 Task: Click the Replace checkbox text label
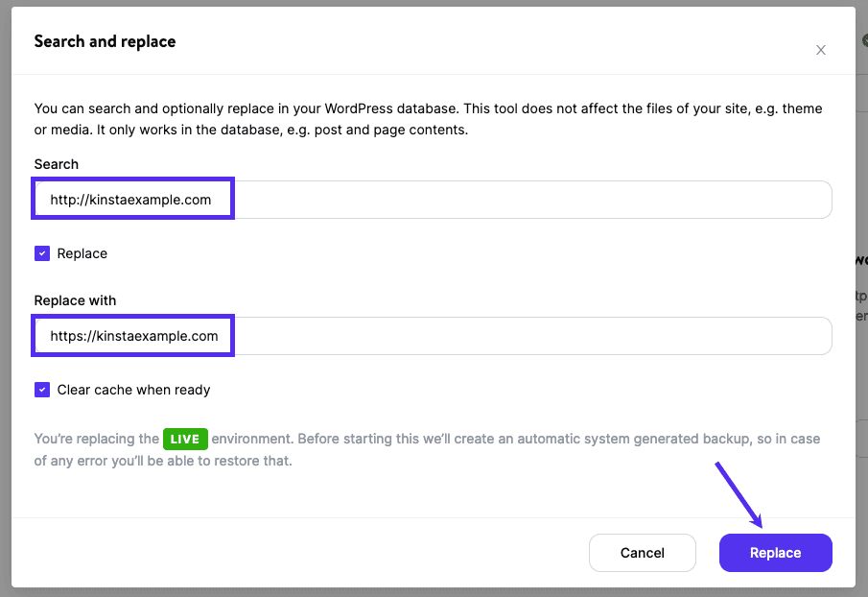[x=82, y=253]
